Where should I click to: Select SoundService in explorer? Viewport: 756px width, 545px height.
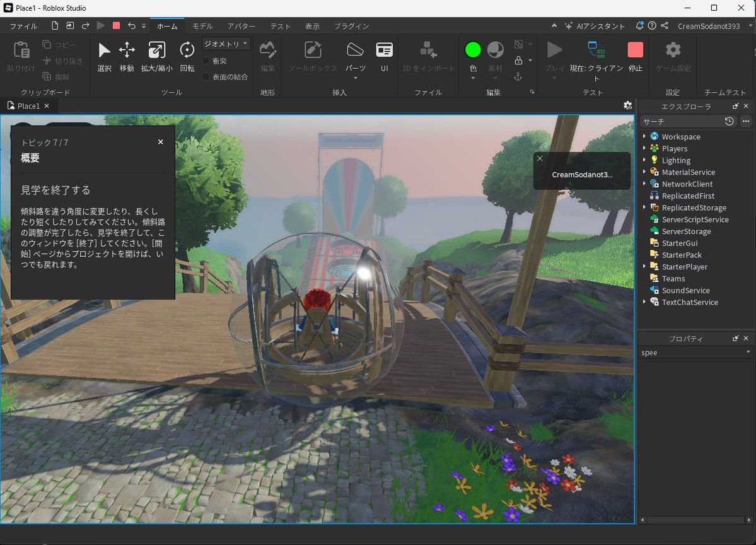coord(685,290)
